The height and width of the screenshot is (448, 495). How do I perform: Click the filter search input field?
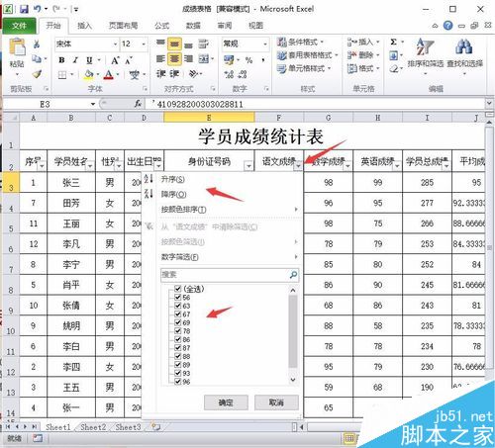225,275
